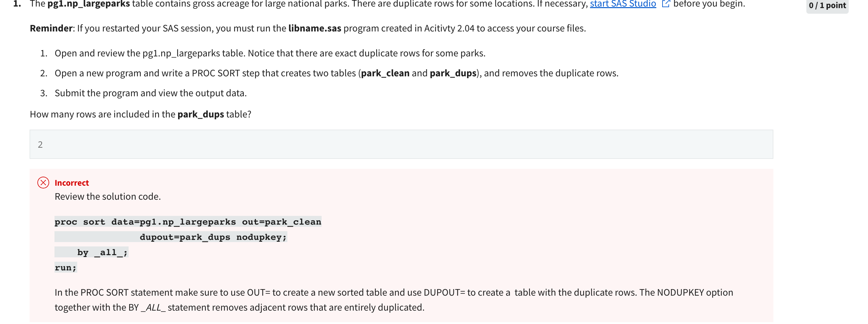This screenshot has height=324, width=868.
Task: Click the run statement in the solution code
Action: 65,267
